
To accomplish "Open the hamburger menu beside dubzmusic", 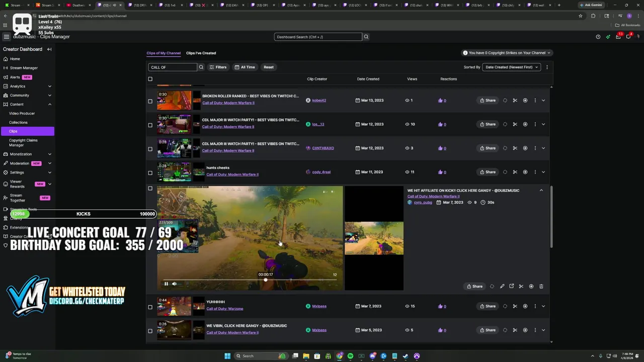I will (x=6, y=37).
